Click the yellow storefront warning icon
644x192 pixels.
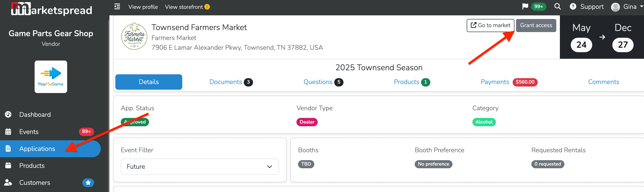207,7
